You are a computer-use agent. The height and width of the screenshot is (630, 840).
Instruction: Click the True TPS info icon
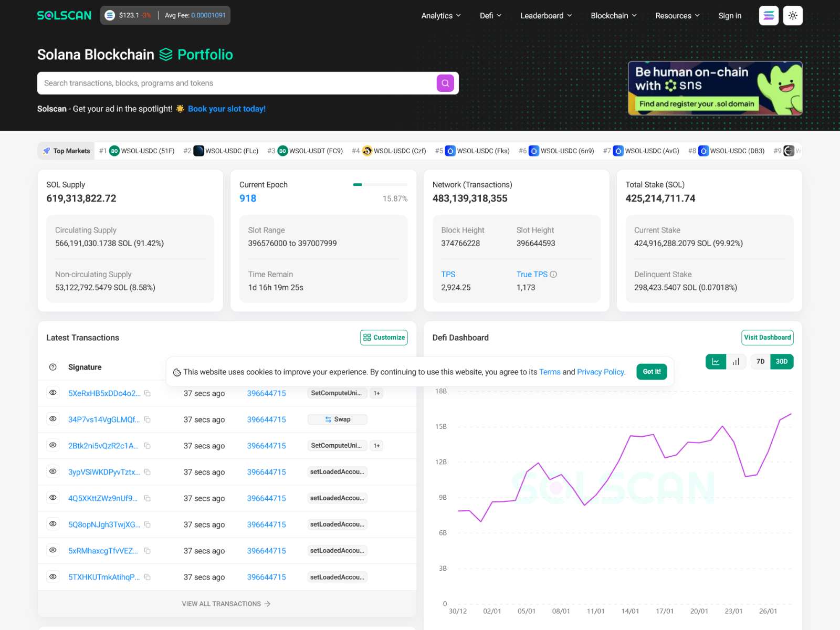pyautogui.click(x=553, y=274)
